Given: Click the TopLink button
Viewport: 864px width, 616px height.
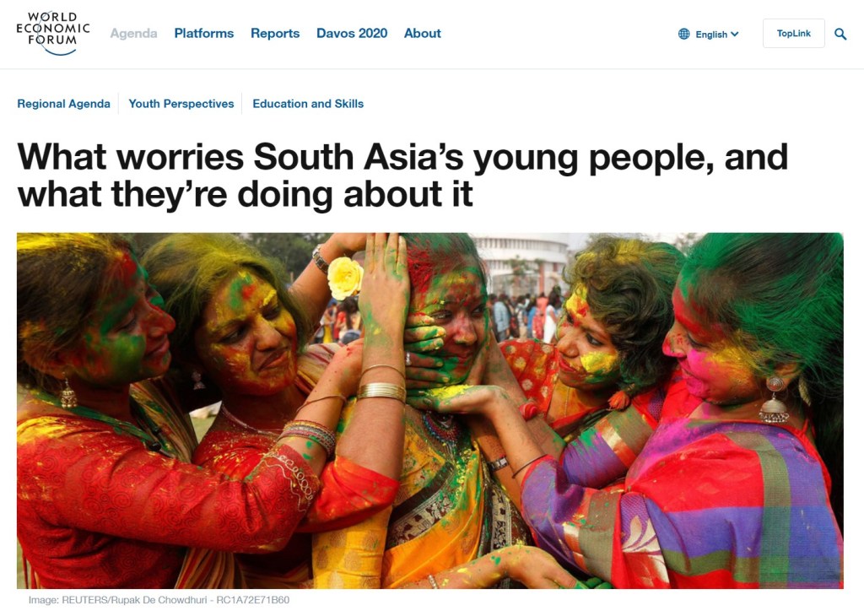Looking at the screenshot, I should [x=793, y=33].
